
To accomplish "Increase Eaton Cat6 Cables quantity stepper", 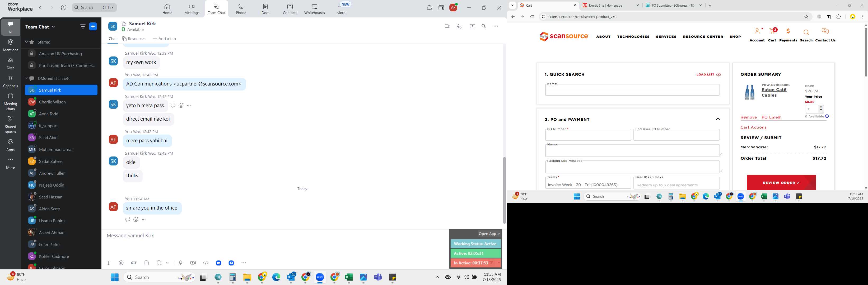I will (821, 107).
